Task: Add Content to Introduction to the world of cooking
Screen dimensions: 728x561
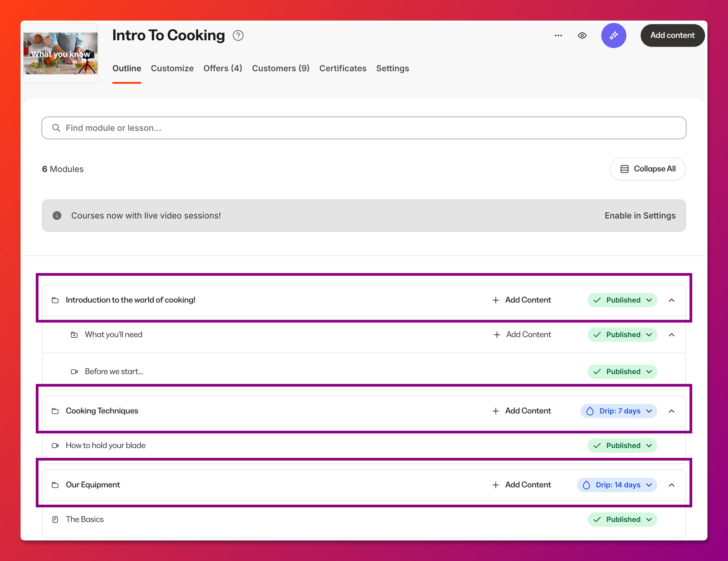Action: [x=522, y=300]
